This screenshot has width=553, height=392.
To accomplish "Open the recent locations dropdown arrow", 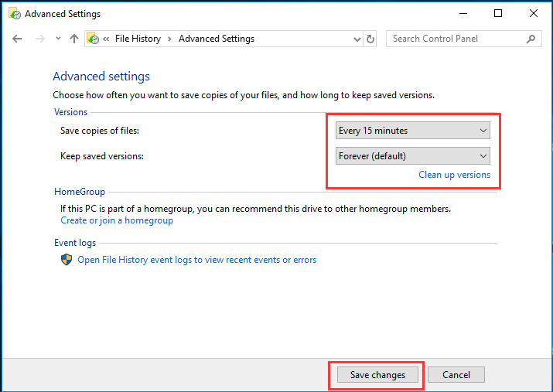I will 58,39.
